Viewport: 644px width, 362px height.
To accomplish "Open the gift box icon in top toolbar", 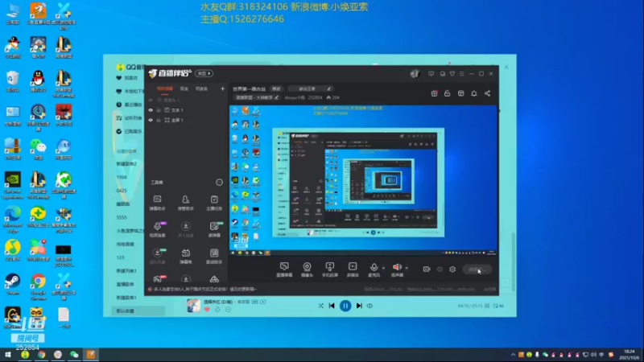I will pos(434,93).
